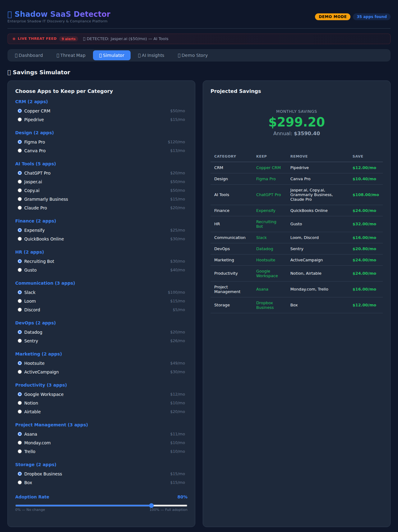Viewport: 398px width, 532px height.
Task: Click the AI Tools (5 apps) heading
Action: pyautogui.click(x=35, y=164)
